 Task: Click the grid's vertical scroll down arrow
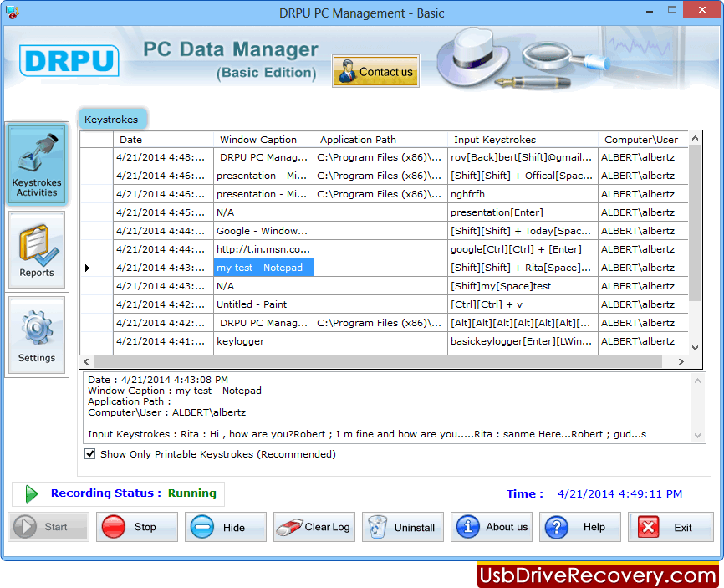695,348
